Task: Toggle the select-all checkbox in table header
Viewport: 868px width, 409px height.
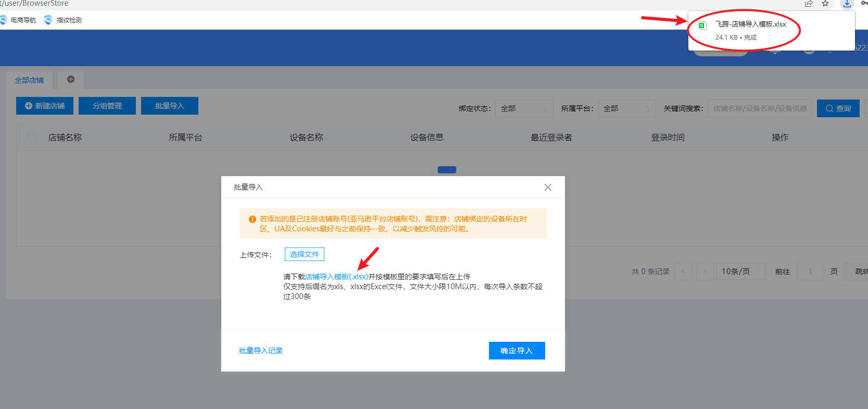Action: click(32, 137)
